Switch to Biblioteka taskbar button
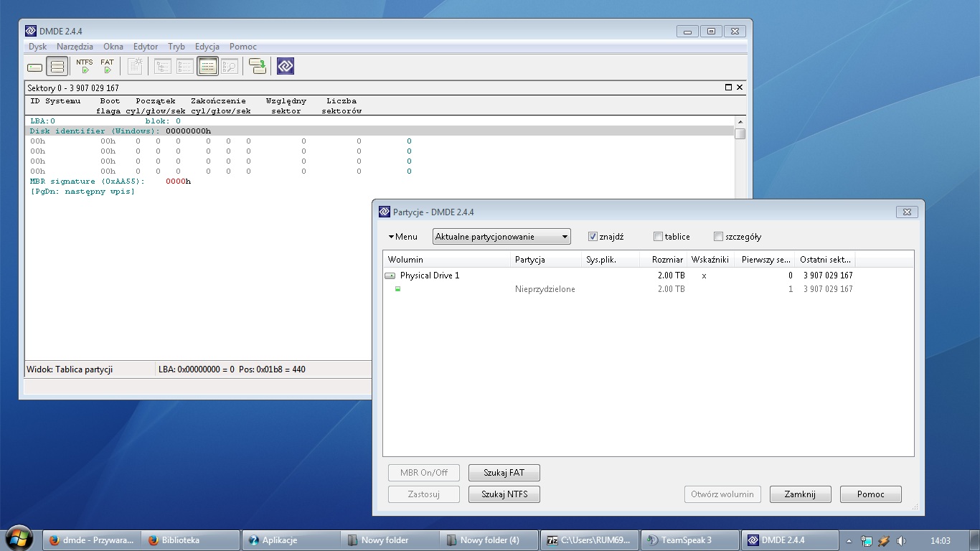This screenshot has width=980, height=551. click(x=191, y=540)
